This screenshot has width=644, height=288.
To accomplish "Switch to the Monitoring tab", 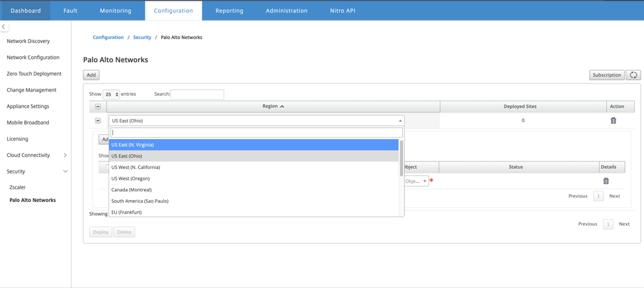I will [x=116, y=11].
